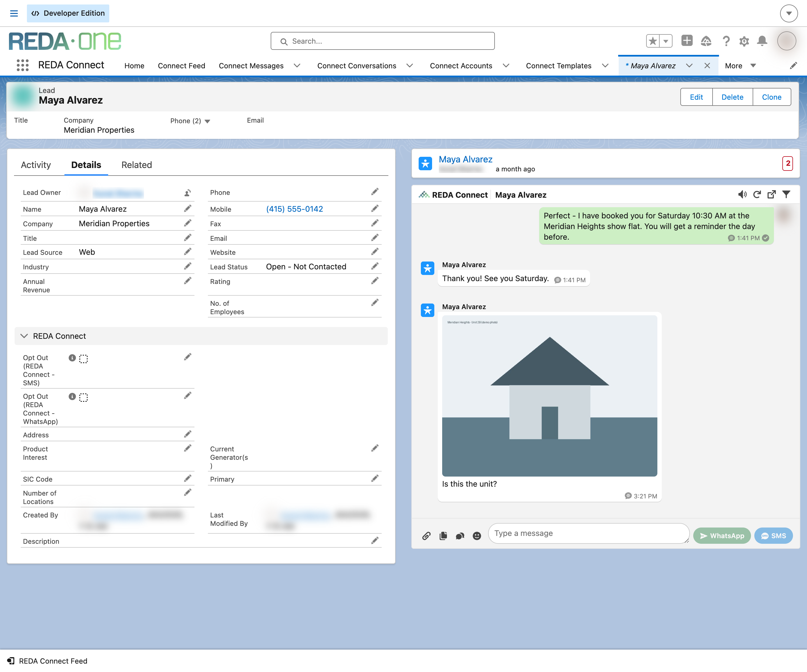Edit navigation bar pencil icon

(794, 66)
